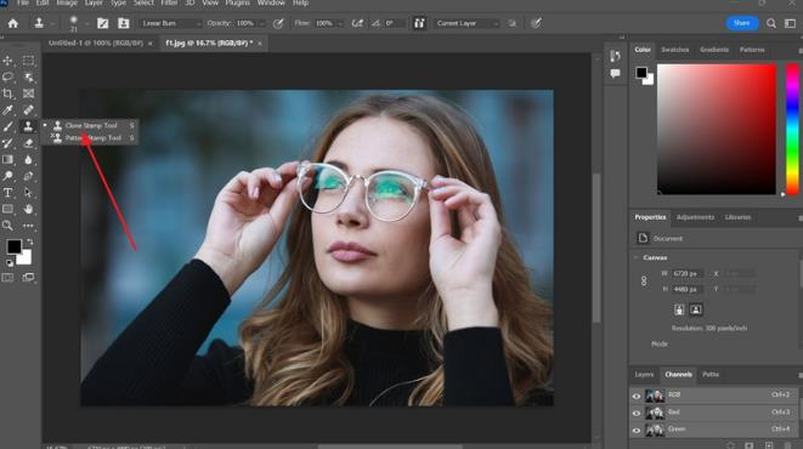This screenshot has width=803, height=449.
Task: Switch to the Untitled-1 document tab
Action: [x=95, y=44]
